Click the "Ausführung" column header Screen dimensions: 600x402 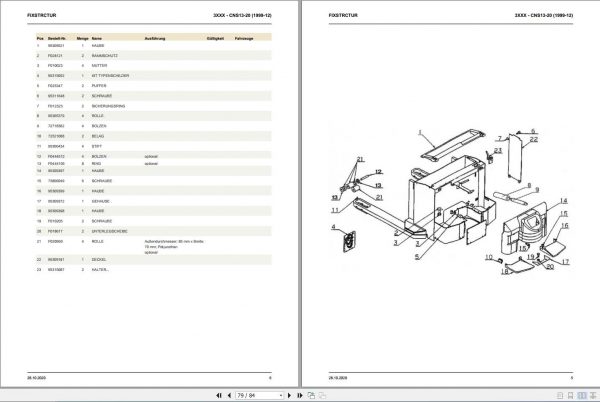155,38
